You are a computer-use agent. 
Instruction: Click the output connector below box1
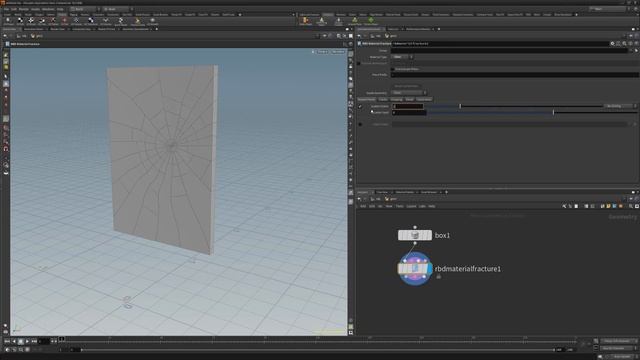415,243
